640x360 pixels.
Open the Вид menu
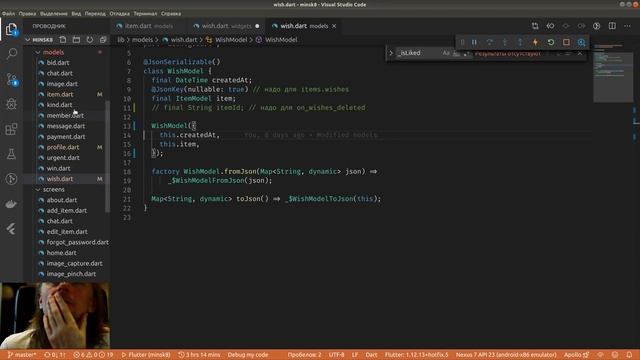tap(76, 13)
